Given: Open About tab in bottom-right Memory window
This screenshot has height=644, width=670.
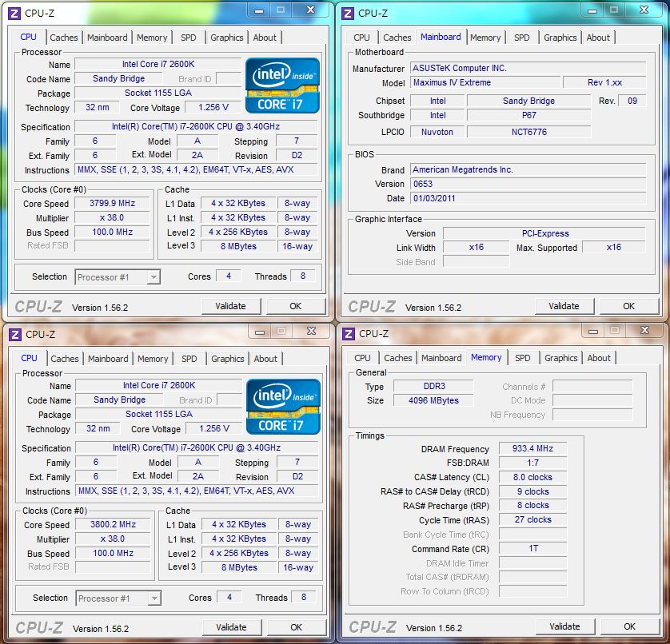Looking at the screenshot, I should [599, 358].
